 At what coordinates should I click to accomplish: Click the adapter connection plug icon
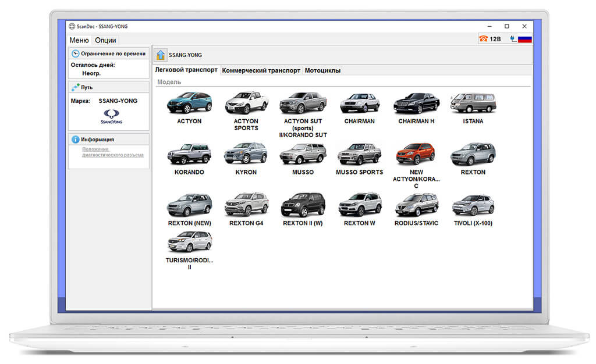click(x=513, y=39)
